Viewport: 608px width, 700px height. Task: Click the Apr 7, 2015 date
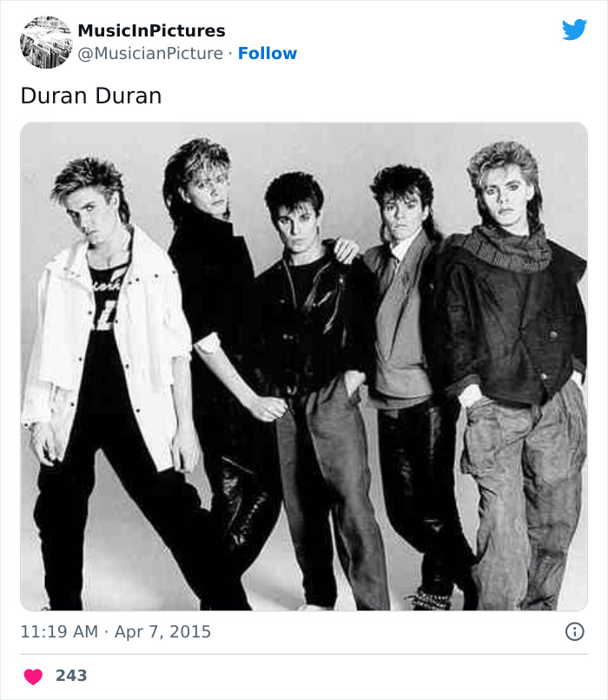162,632
